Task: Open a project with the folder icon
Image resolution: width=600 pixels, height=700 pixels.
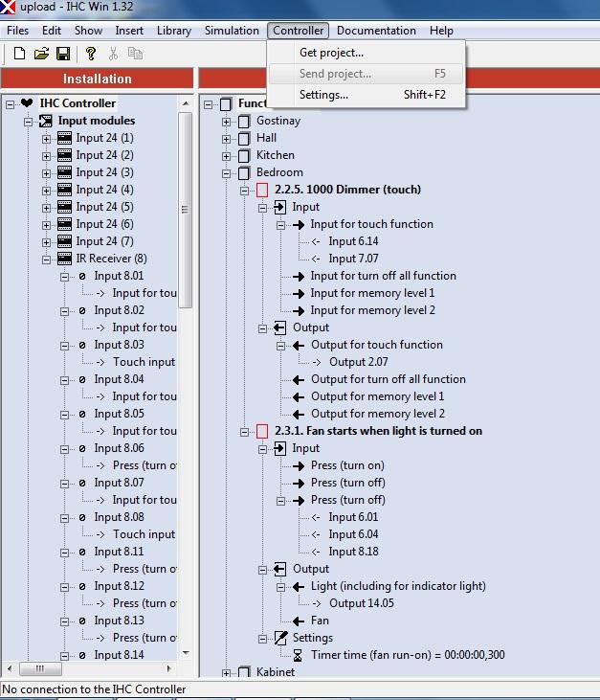Action: [41, 54]
